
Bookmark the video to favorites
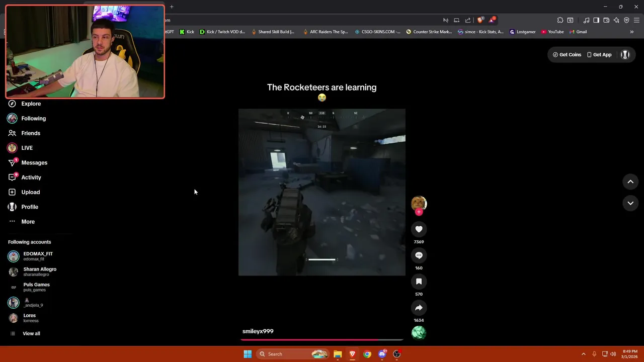pyautogui.click(x=419, y=282)
